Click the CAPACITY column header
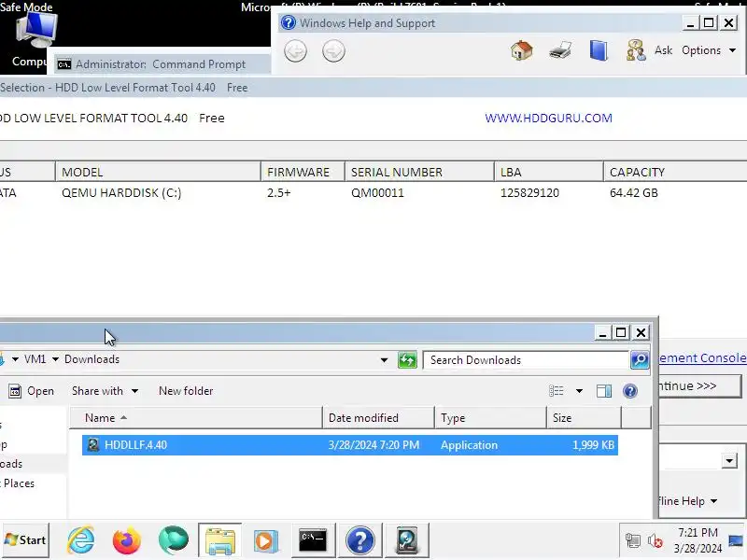 click(675, 172)
